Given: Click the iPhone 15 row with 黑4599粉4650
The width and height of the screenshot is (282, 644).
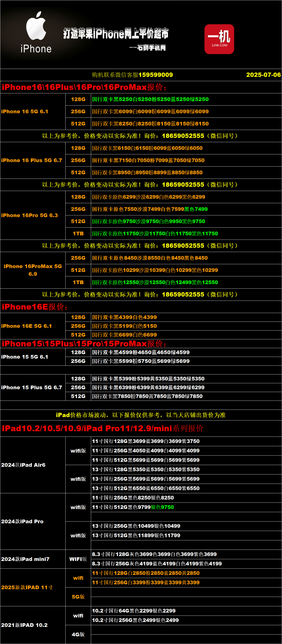Looking at the screenshot, I should pyautogui.click(x=186, y=352).
